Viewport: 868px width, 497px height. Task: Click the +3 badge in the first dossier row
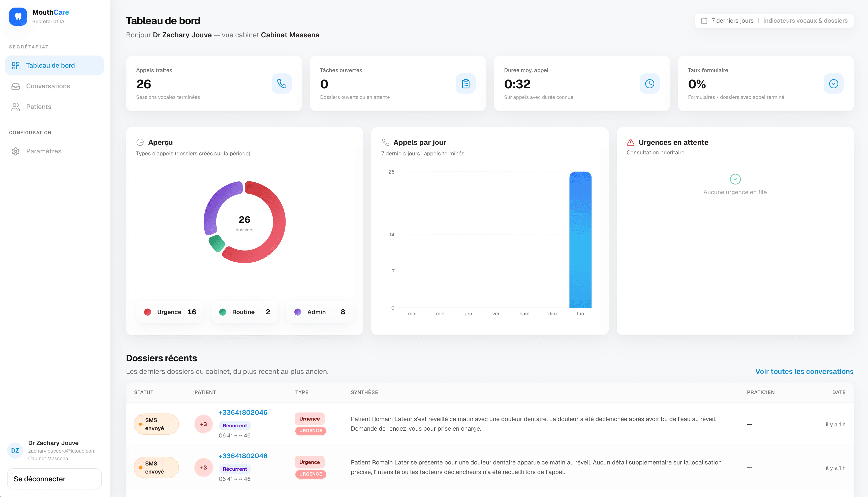(x=204, y=424)
